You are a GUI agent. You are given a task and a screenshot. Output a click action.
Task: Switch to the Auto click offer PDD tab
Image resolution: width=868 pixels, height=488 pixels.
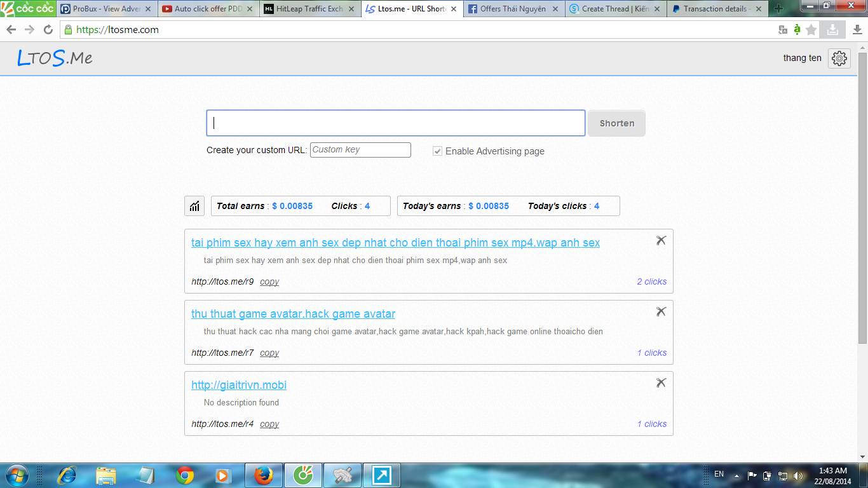coord(208,9)
